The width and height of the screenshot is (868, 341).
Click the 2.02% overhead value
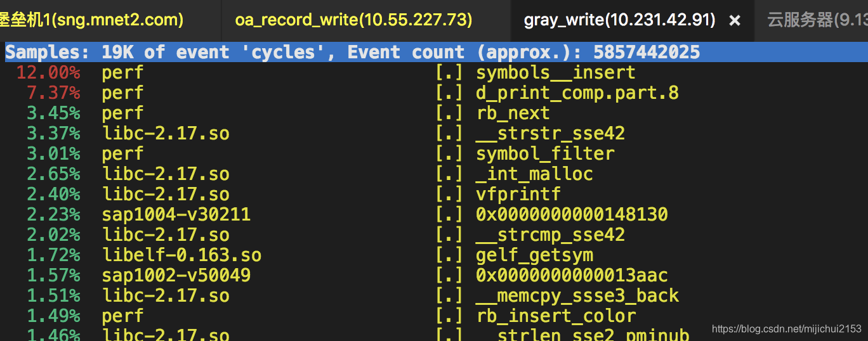click(x=53, y=235)
